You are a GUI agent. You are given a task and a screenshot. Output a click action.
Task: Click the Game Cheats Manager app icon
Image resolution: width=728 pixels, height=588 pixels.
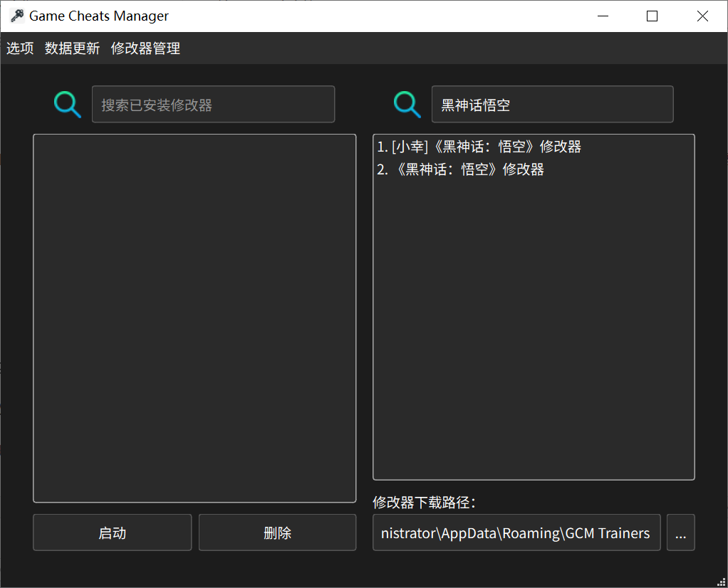17,16
